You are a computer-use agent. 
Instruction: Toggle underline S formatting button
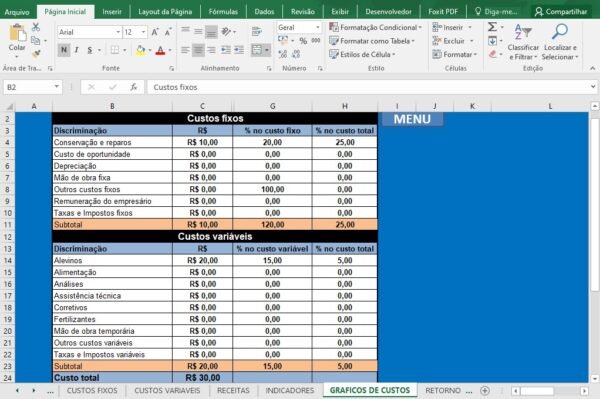tap(90, 50)
